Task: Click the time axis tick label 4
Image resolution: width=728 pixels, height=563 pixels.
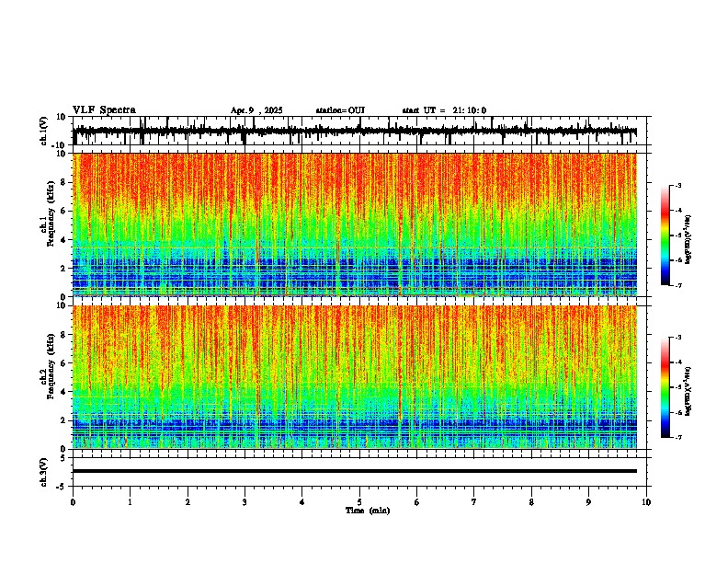Action: 302,502
